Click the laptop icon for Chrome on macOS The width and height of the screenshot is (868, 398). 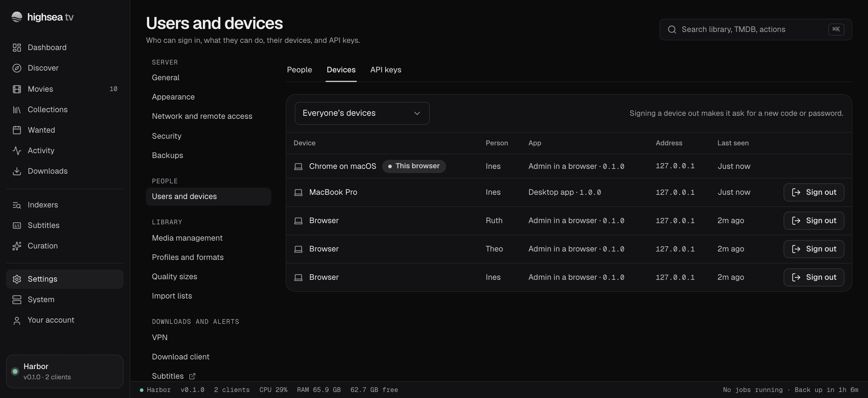click(298, 166)
